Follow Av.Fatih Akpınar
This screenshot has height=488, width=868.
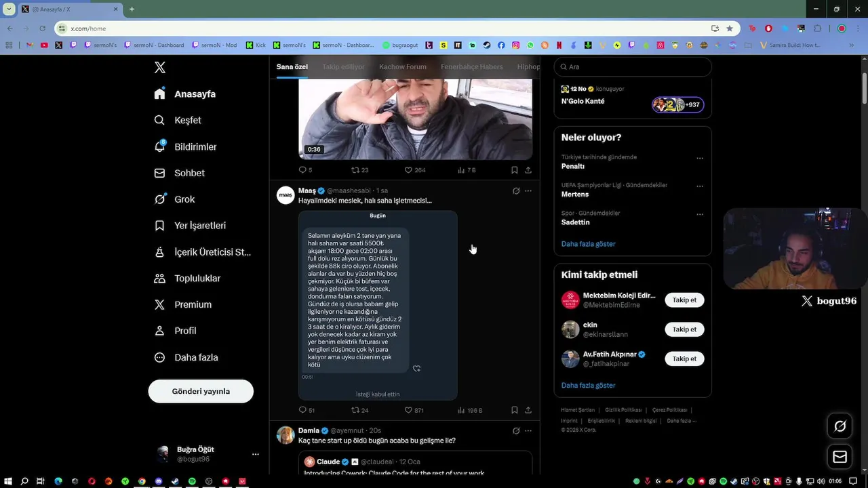pyautogui.click(x=684, y=359)
